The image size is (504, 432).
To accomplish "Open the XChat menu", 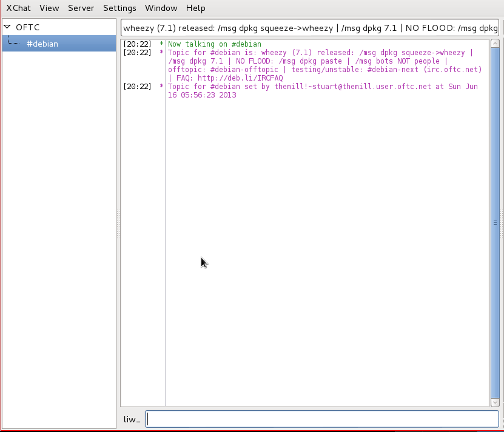I will 18,8.
